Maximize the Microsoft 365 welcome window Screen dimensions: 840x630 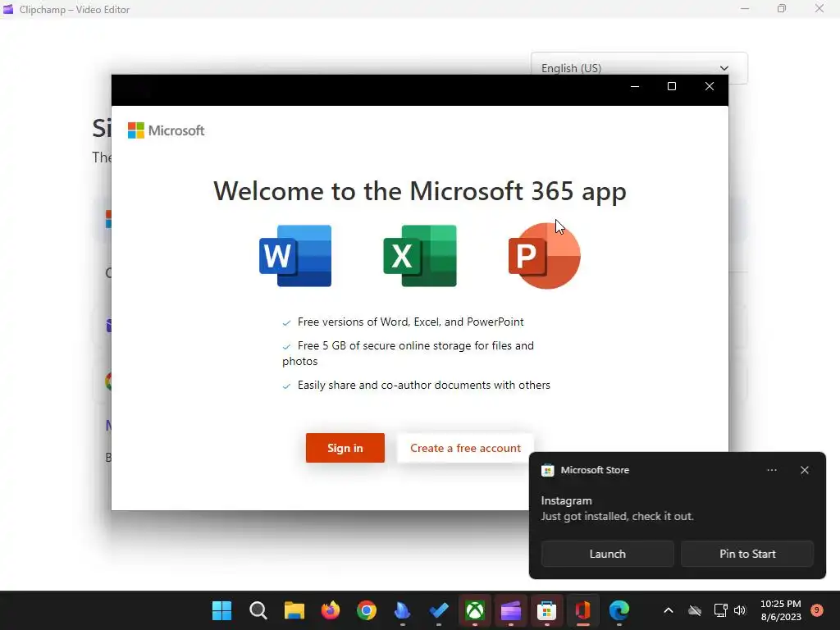pyautogui.click(x=672, y=86)
